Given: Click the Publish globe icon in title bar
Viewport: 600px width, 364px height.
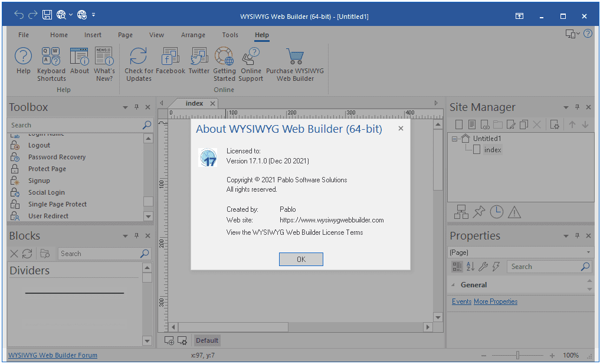Looking at the screenshot, I should tap(82, 15).
